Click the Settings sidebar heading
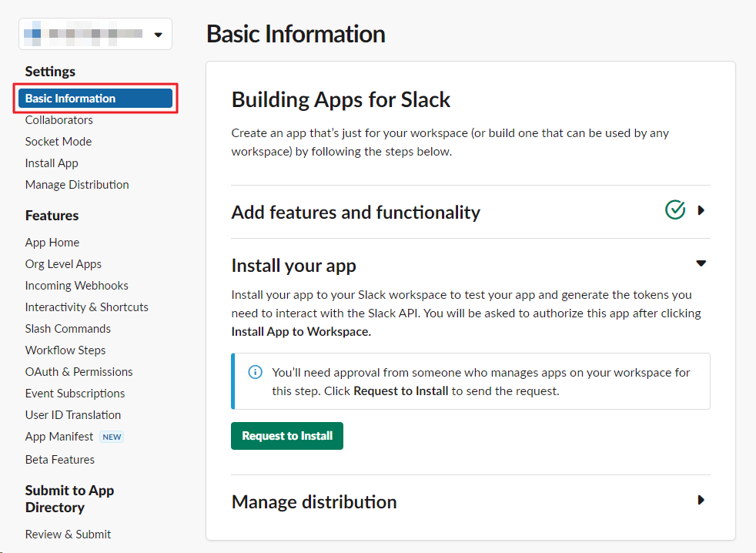The width and height of the screenshot is (756, 553). (50, 72)
